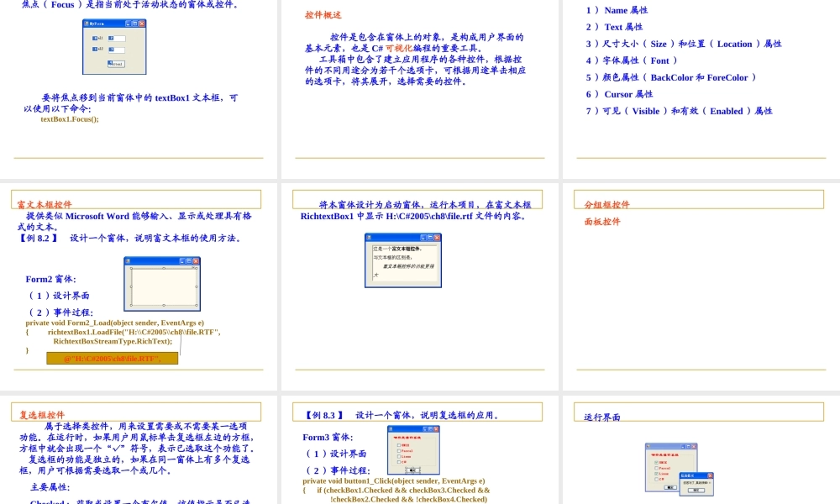Click the empty Form2 design window image
The height and width of the screenshot is (504, 840).
tap(162, 284)
